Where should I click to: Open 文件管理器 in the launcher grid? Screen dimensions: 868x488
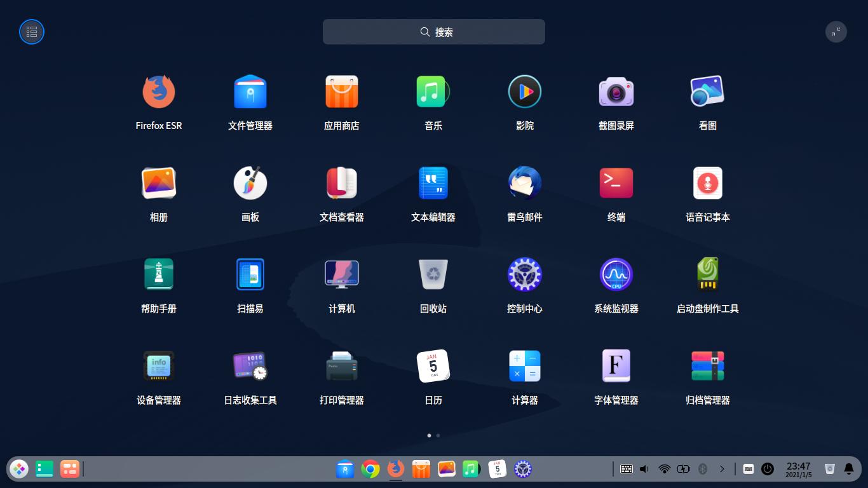coord(250,92)
